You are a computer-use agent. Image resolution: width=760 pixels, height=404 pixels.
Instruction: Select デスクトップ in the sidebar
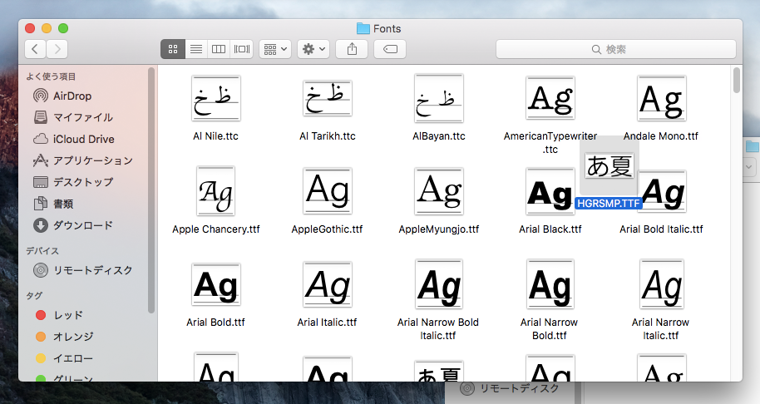tap(73, 182)
